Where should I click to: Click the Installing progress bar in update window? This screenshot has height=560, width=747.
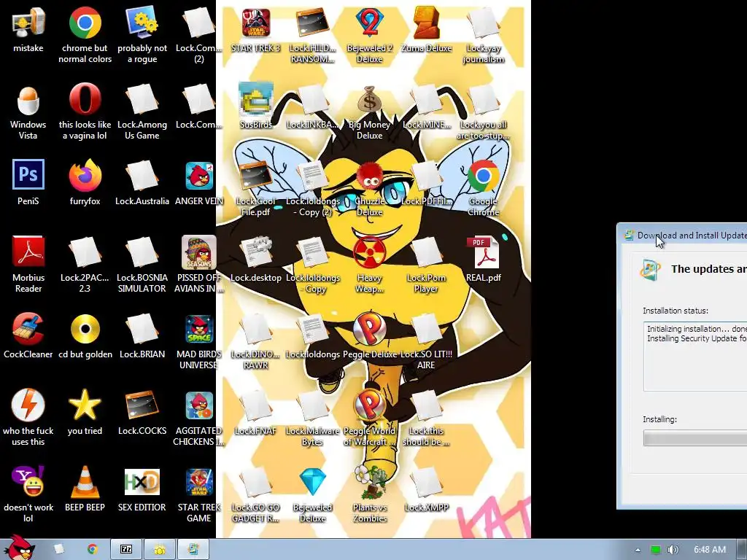coord(695,438)
